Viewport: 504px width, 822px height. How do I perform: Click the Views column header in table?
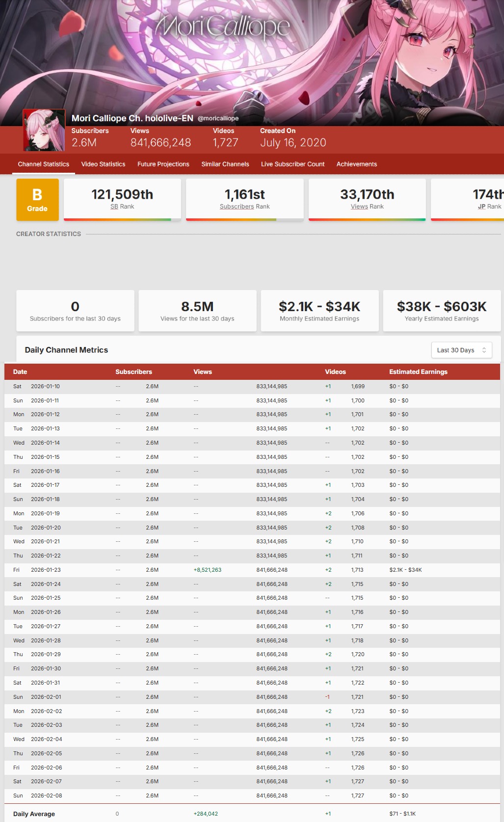tap(203, 371)
